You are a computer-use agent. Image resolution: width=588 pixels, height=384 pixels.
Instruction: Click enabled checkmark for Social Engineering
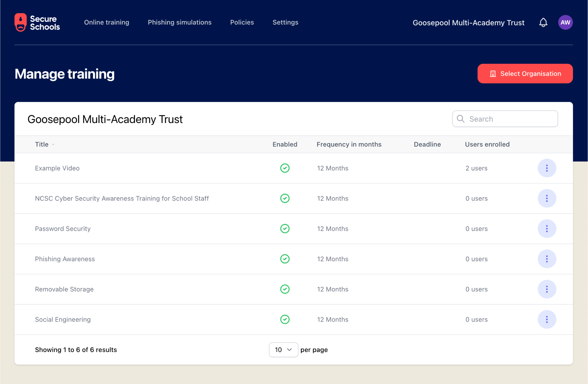pyautogui.click(x=285, y=319)
